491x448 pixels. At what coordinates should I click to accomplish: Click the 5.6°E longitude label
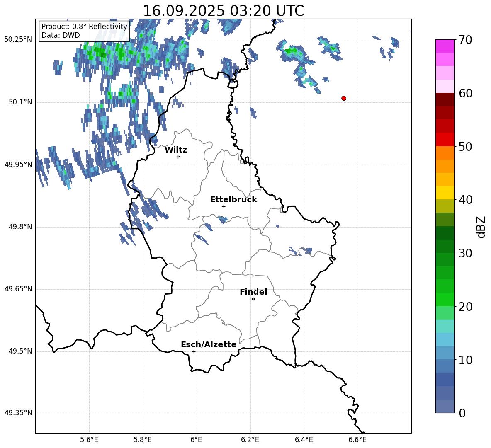tap(89, 440)
